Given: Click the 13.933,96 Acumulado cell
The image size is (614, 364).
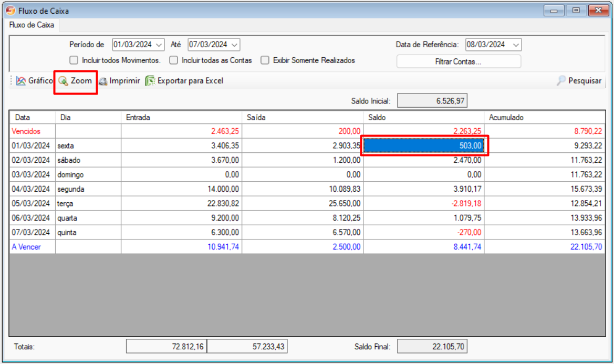Looking at the screenshot, I should [545, 218].
